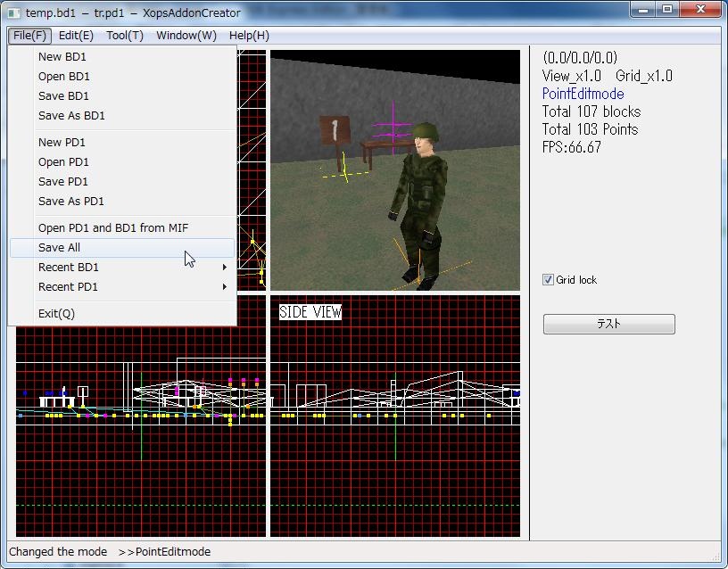Open the Tool(T) menu
This screenshot has width=728, height=569.
click(x=125, y=36)
